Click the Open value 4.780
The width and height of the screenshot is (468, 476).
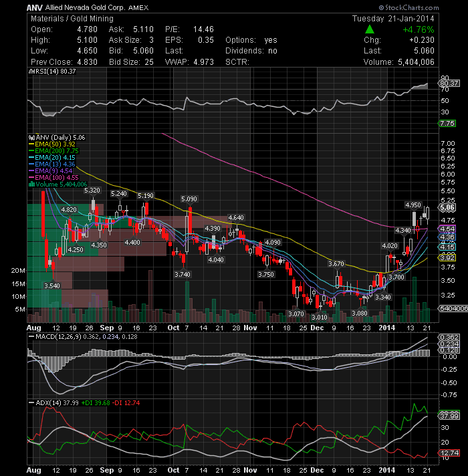(x=87, y=29)
